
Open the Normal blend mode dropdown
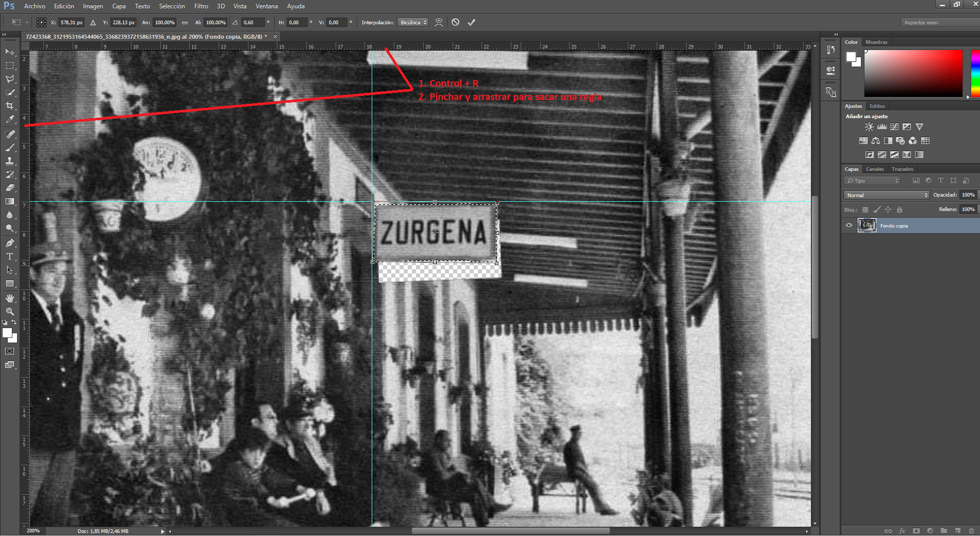click(887, 195)
